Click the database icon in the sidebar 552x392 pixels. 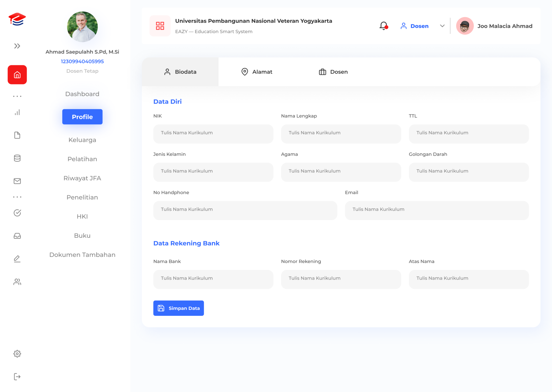[17, 158]
